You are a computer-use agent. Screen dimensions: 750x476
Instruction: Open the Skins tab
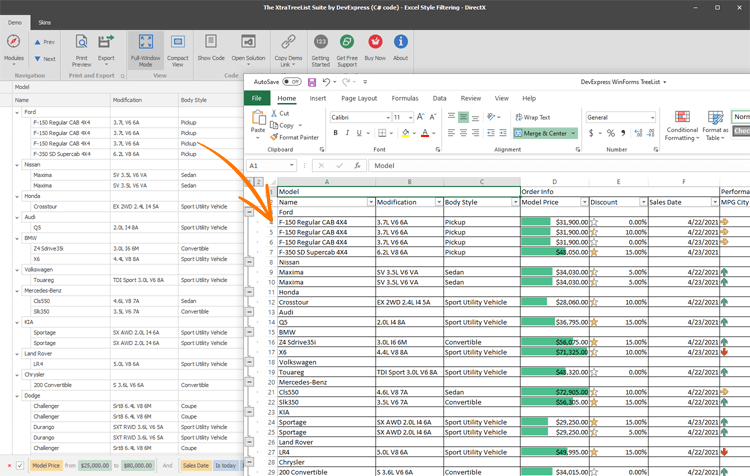[x=44, y=22]
